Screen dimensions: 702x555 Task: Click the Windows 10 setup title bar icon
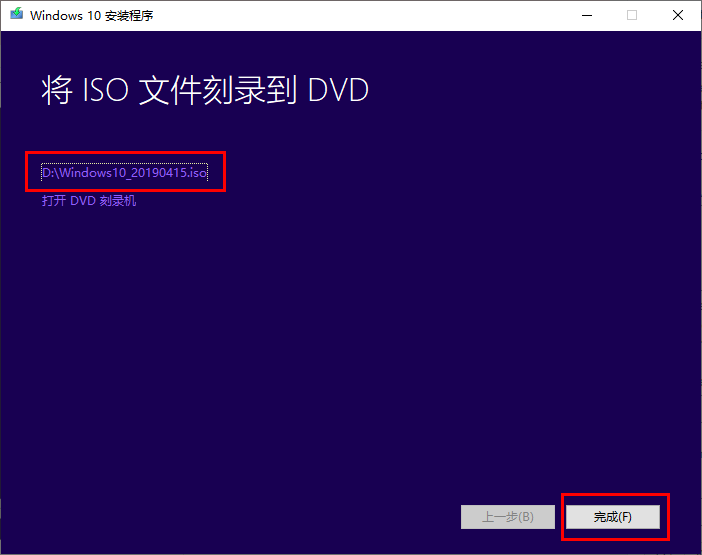coord(17,14)
